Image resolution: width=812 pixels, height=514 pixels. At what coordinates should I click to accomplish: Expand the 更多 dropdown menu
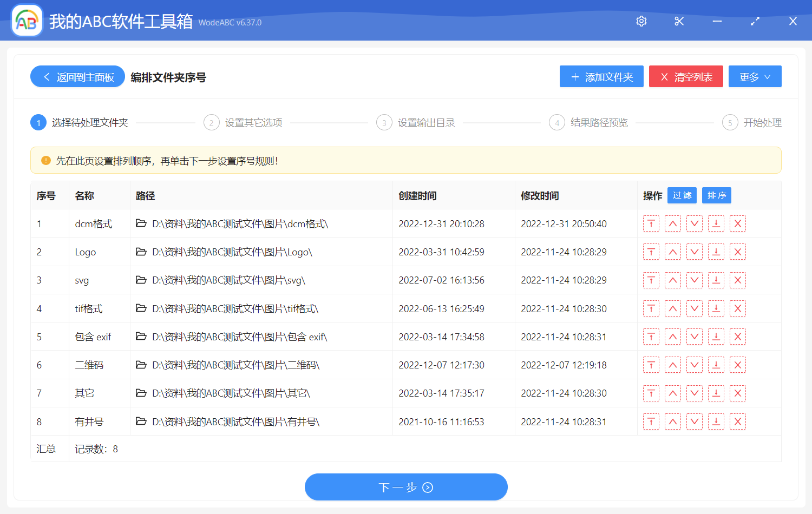pyautogui.click(x=755, y=77)
